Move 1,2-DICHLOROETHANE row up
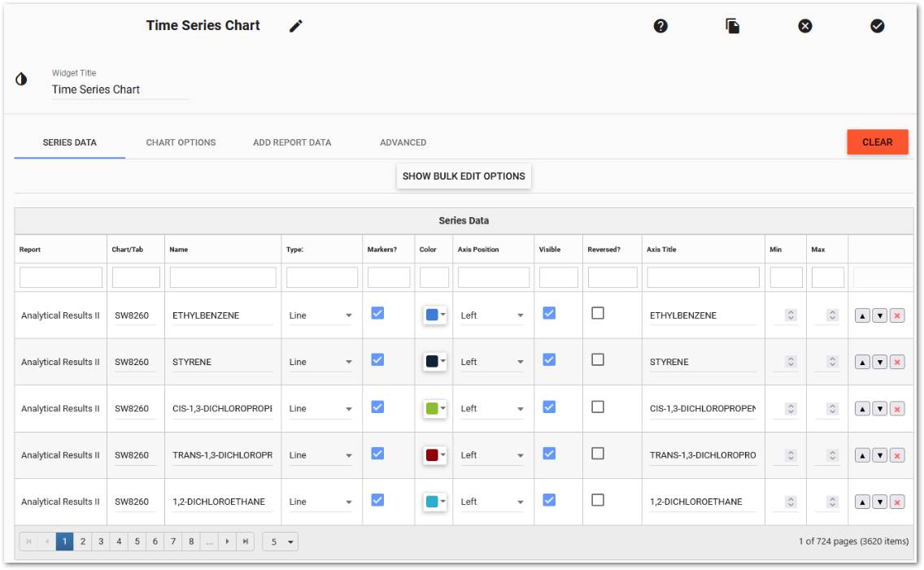The width and height of the screenshot is (924, 570). 862,502
